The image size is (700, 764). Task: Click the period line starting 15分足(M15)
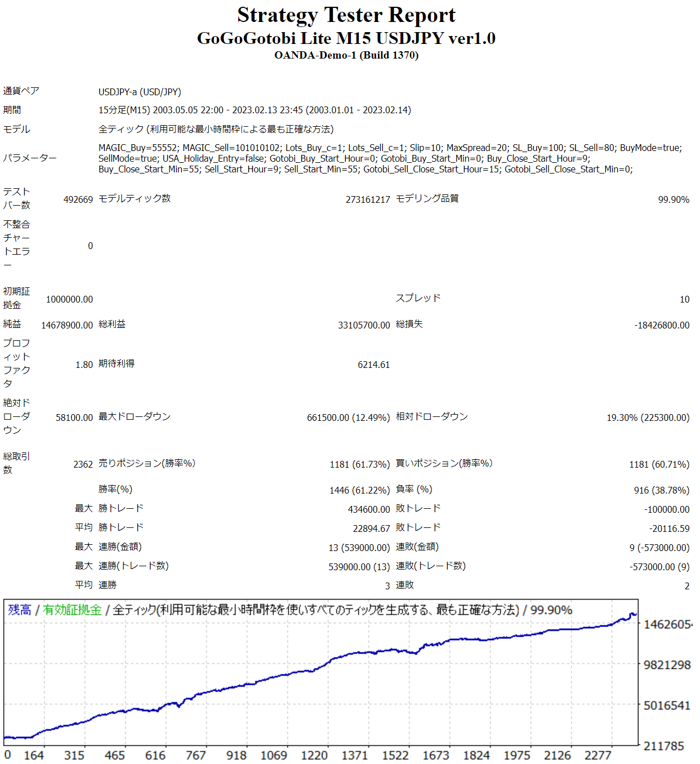255,110
